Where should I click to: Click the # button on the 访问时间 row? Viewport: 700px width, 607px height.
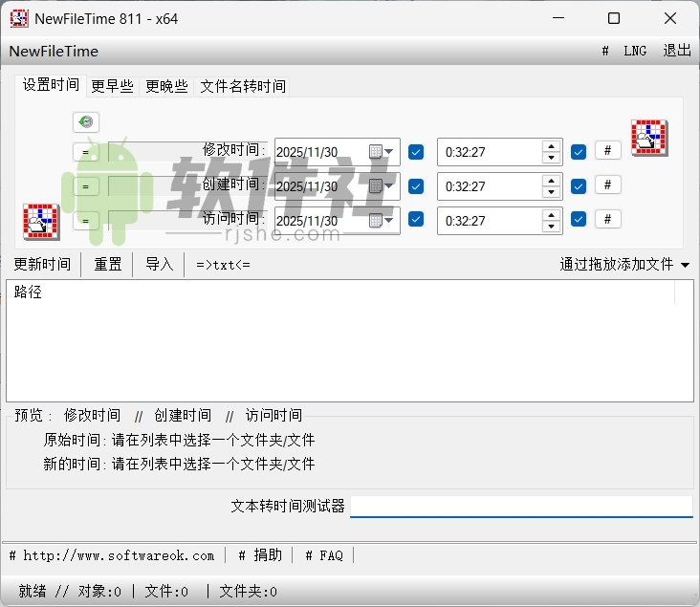click(607, 219)
